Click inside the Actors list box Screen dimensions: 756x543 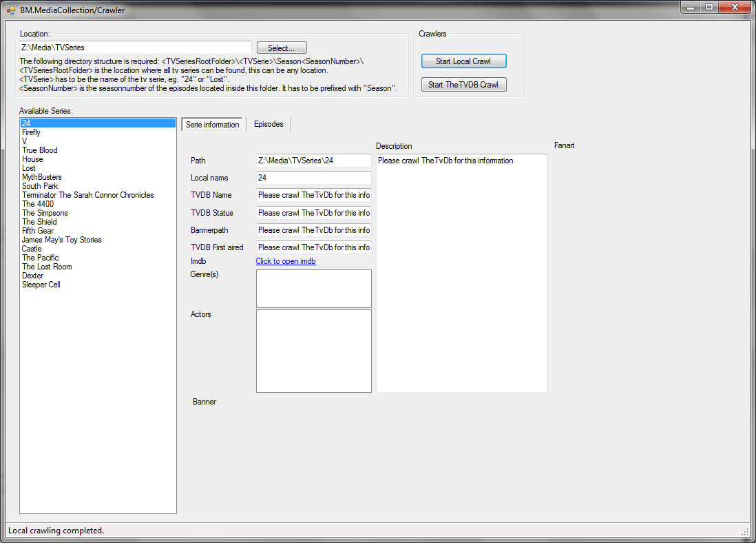[x=314, y=351]
